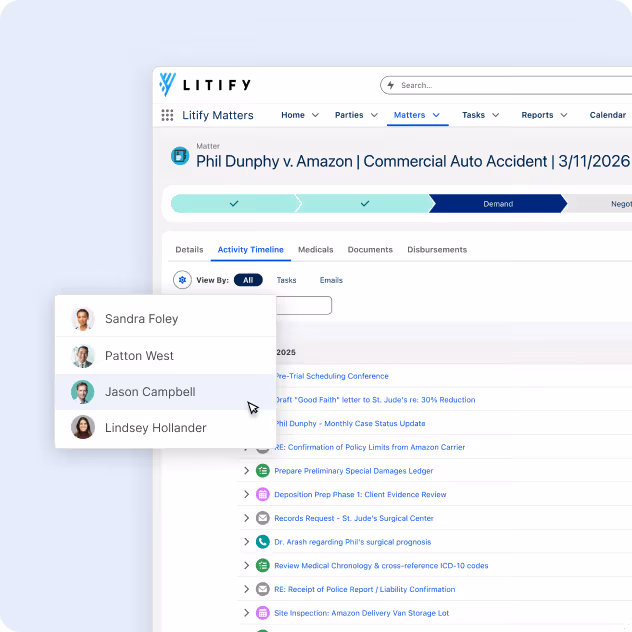Image resolution: width=632 pixels, height=632 pixels.
Task: Open Pre-Trial Scheduling Conference link
Action: coord(332,376)
